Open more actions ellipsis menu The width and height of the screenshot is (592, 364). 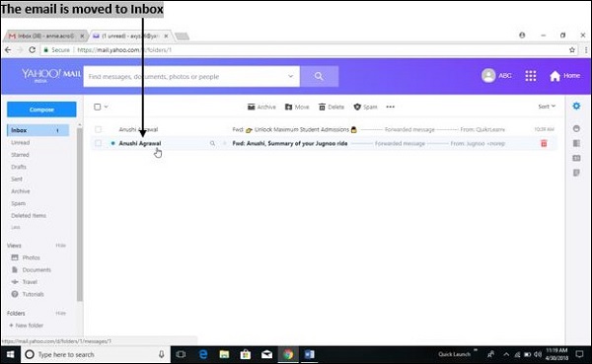390,107
